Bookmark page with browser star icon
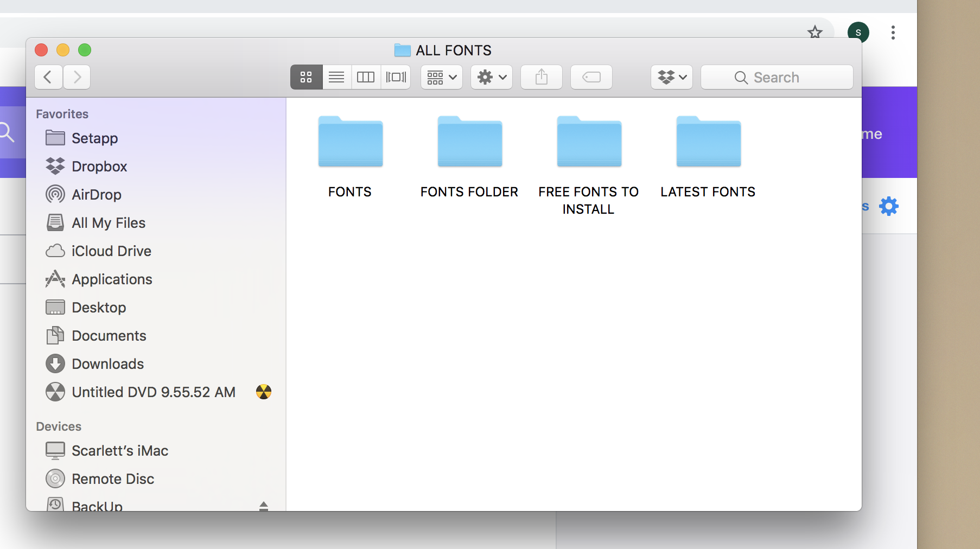Screen dimensions: 980x549 click(x=815, y=33)
